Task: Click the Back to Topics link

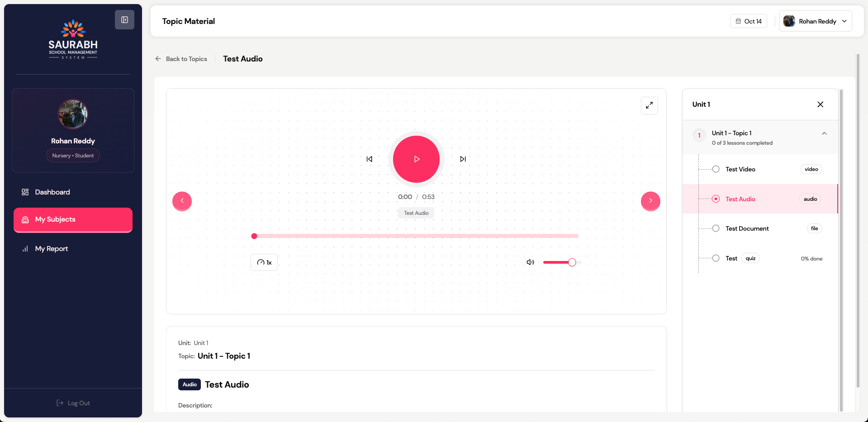Action: 181,59
